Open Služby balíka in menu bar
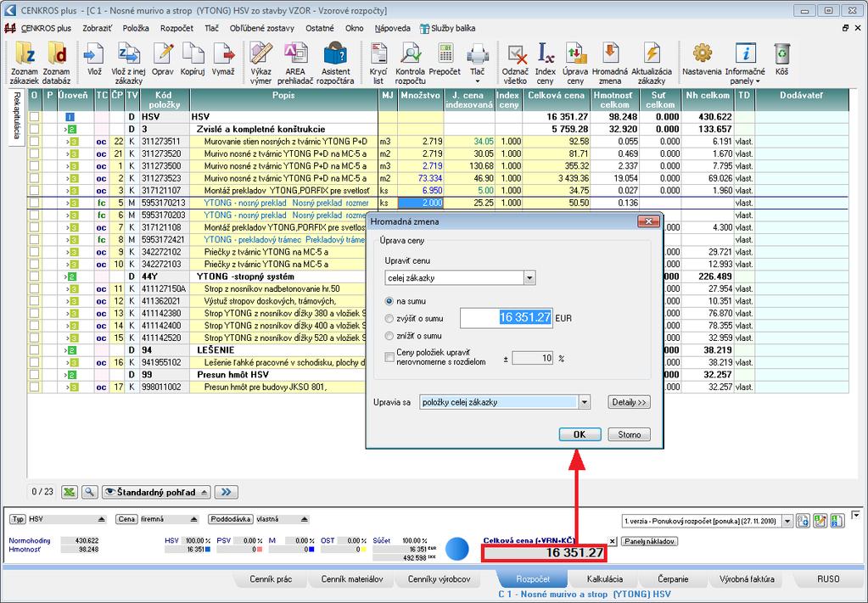Image resolution: width=868 pixels, height=603 pixels. point(448,28)
